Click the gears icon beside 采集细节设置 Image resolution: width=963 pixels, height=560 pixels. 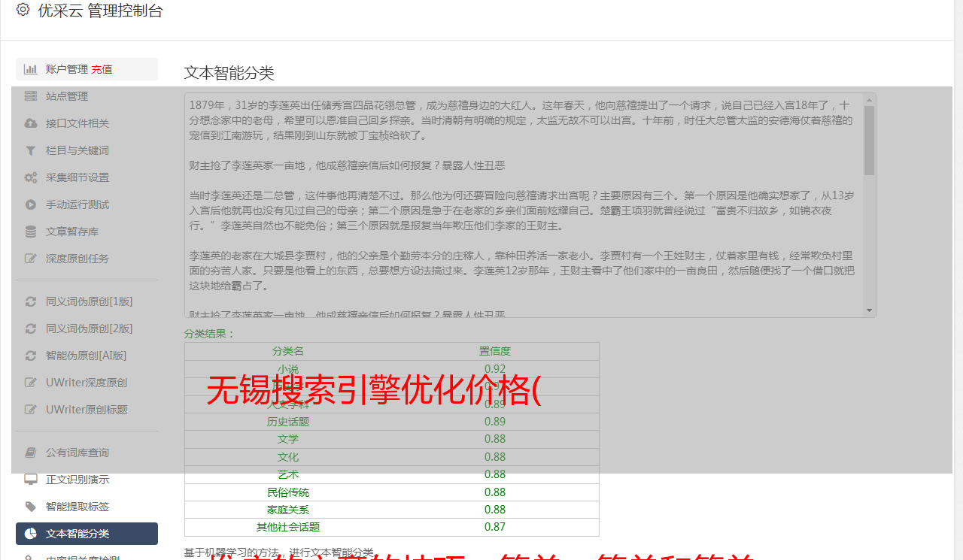pyautogui.click(x=31, y=177)
